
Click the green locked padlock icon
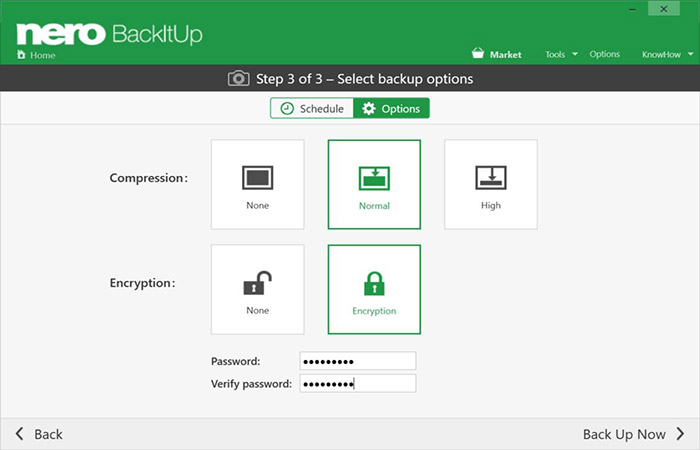click(374, 284)
